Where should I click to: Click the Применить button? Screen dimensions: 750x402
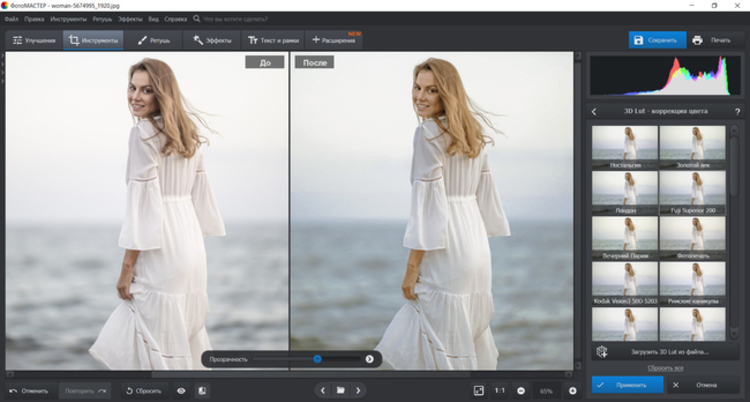(x=626, y=384)
